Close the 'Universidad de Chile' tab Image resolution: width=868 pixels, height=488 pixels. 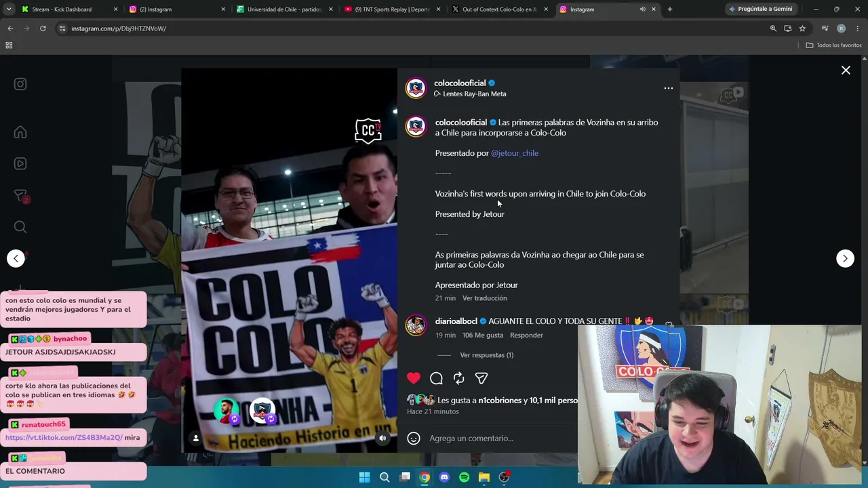331,9
